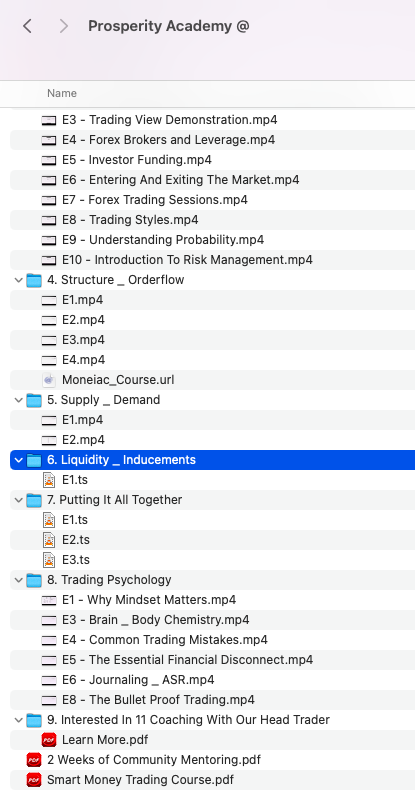
Task: Go forward with the right chevron button
Action: (x=64, y=26)
